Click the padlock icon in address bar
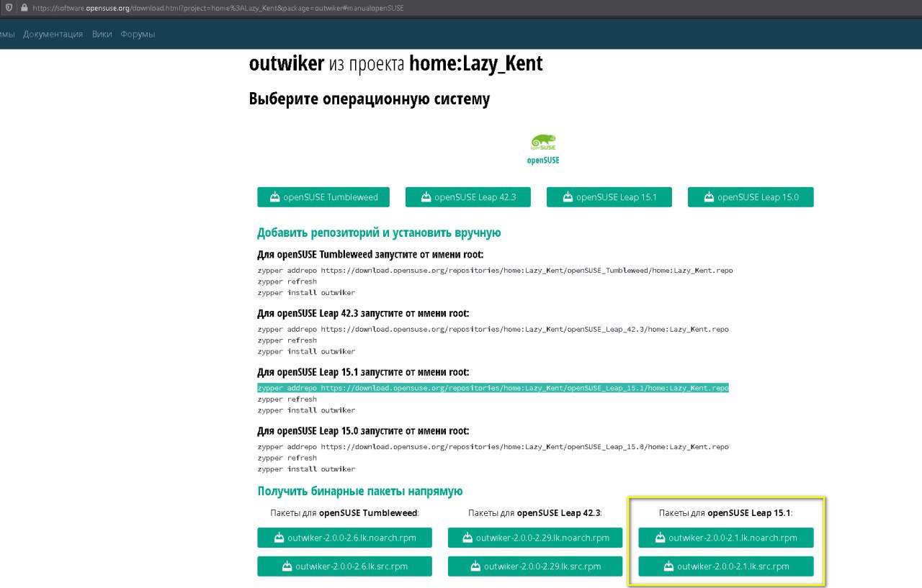The width and height of the screenshot is (922, 588). pos(24,8)
